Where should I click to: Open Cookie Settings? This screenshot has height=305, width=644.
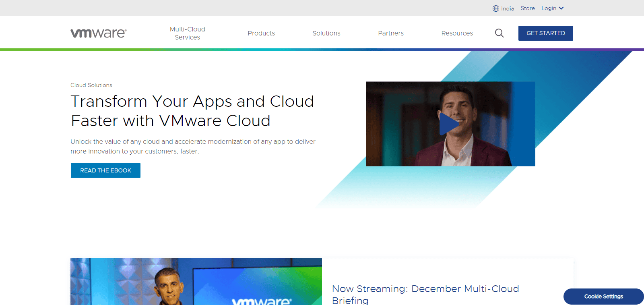click(x=603, y=297)
